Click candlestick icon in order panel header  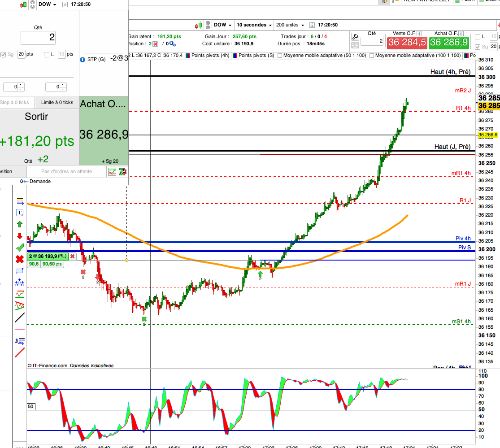23,4
